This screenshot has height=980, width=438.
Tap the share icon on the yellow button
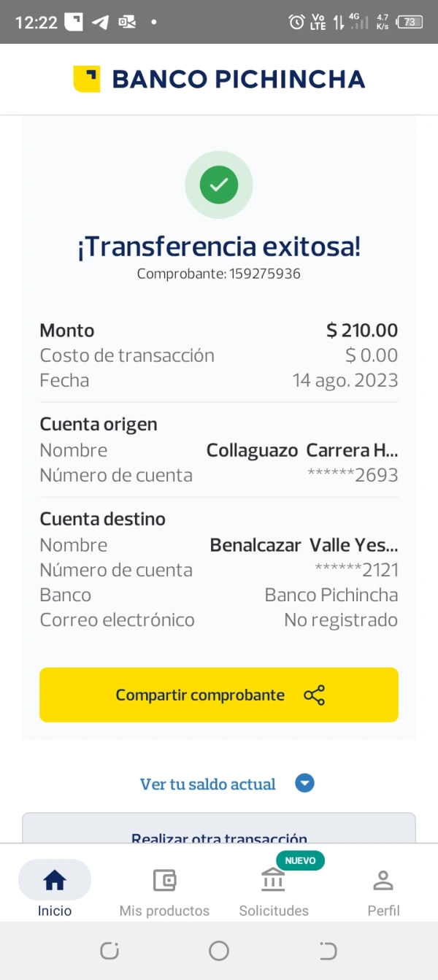(x=314, y=695)
